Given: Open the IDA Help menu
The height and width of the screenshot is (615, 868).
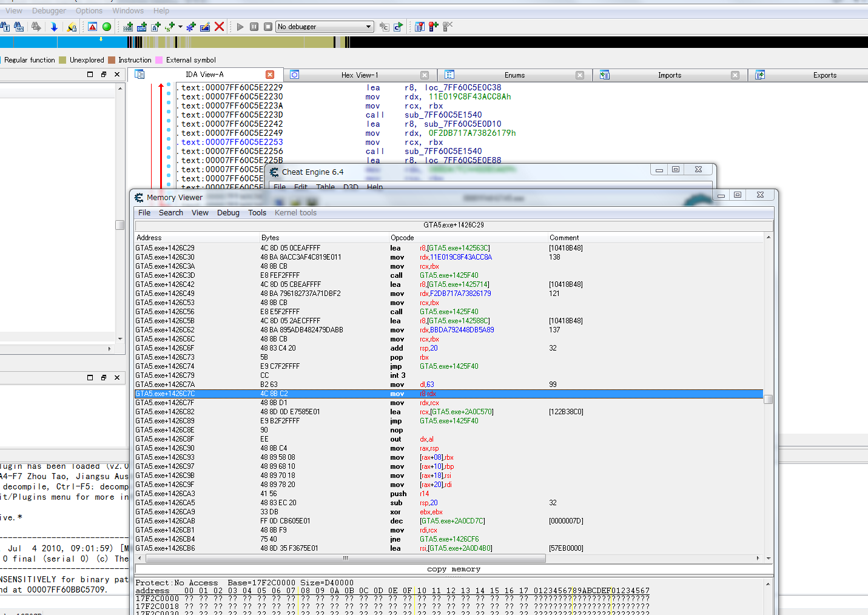Looking at the screenshot, I should coord(161,11).
